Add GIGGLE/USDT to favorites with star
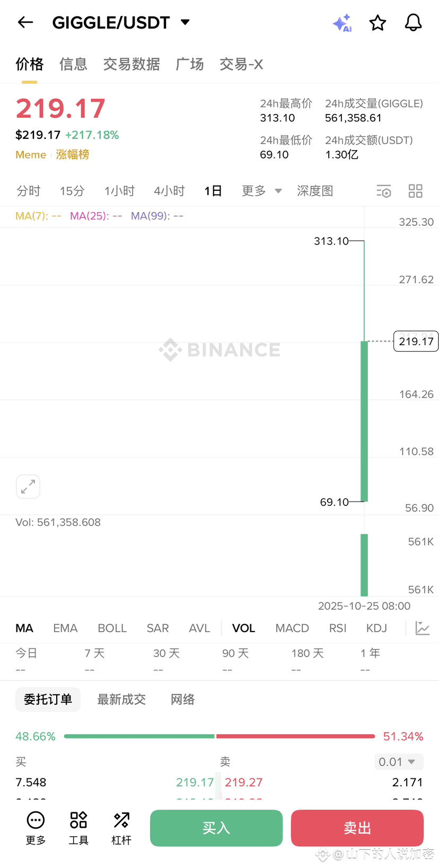The height and width of the screenshot is (868, 439). click(x=377, y=23)
